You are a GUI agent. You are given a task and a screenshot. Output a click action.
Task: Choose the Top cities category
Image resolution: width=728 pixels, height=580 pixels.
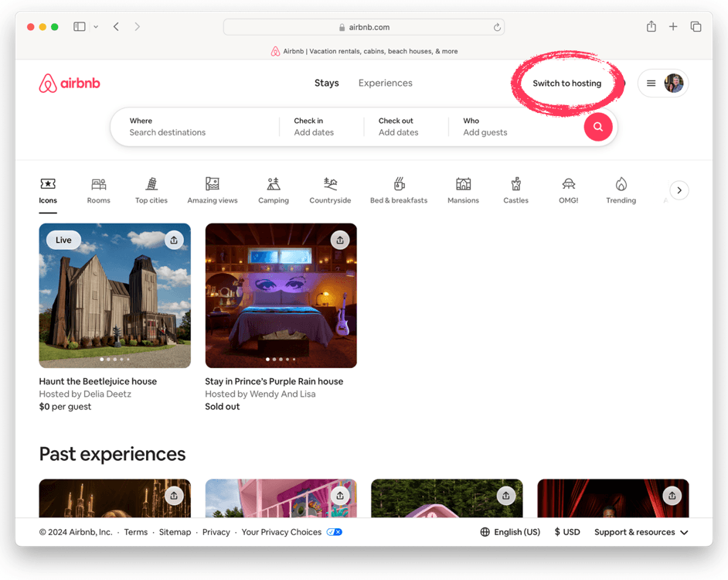(x=151, y=190)
